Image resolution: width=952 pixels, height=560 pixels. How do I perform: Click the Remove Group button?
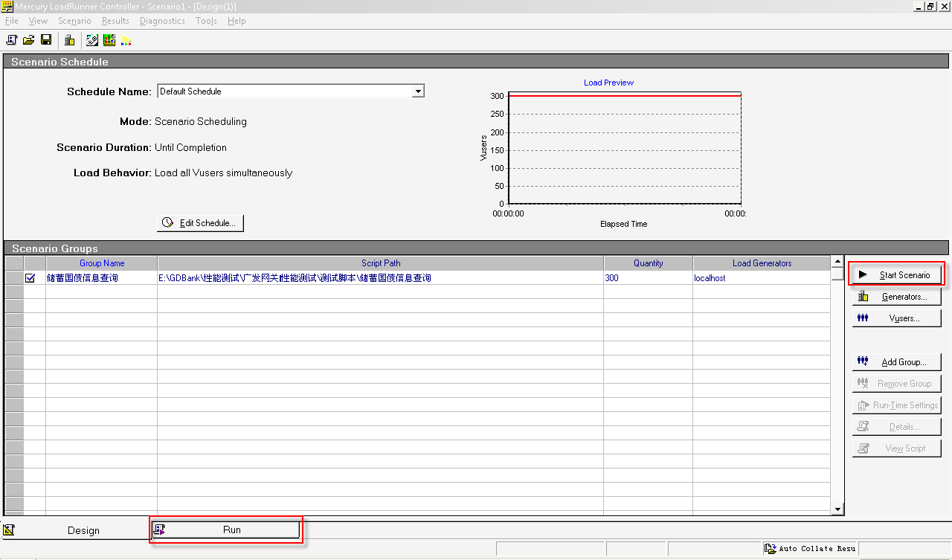(x=897, y=384)
